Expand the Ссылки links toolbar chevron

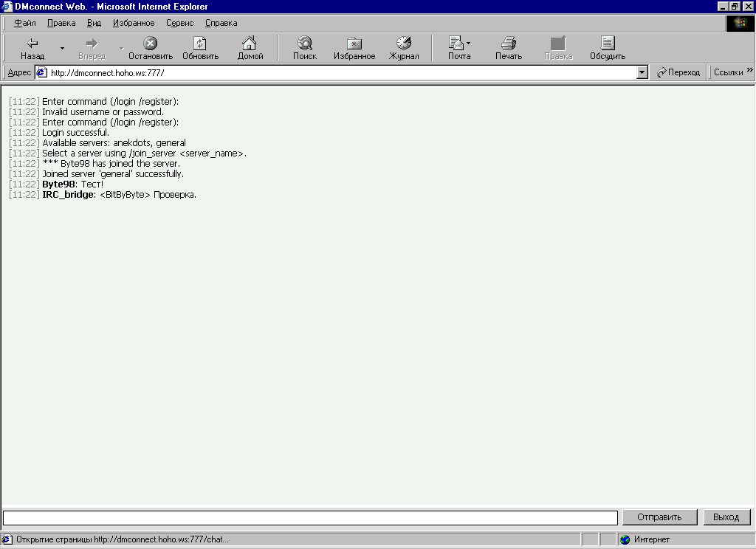pyautogui.click(x=750, y=72)
